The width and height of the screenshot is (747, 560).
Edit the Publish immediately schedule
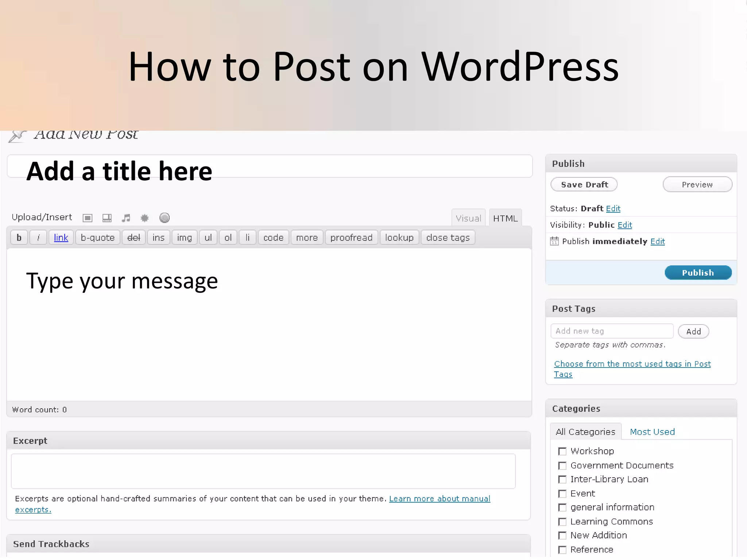pyautogui.click(x=657, y=241)
